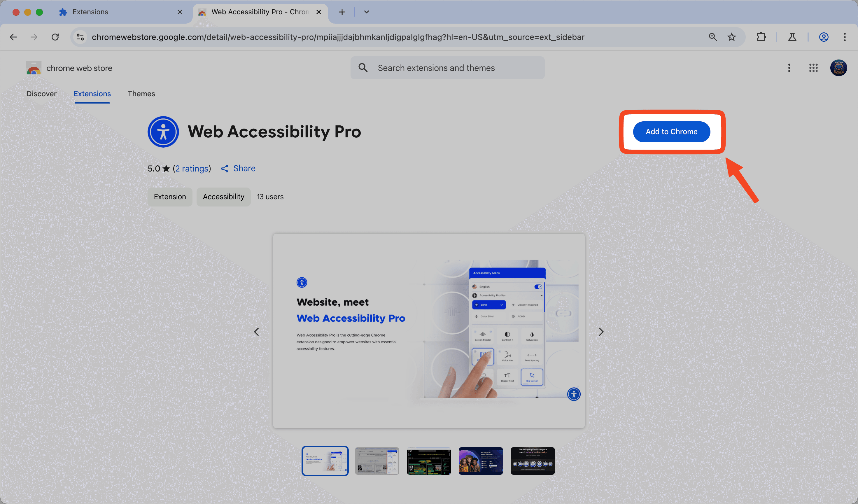Close the Web Accessibility Pro tab
The width and height of the screenshot is (858, 504).
(319, 12)
